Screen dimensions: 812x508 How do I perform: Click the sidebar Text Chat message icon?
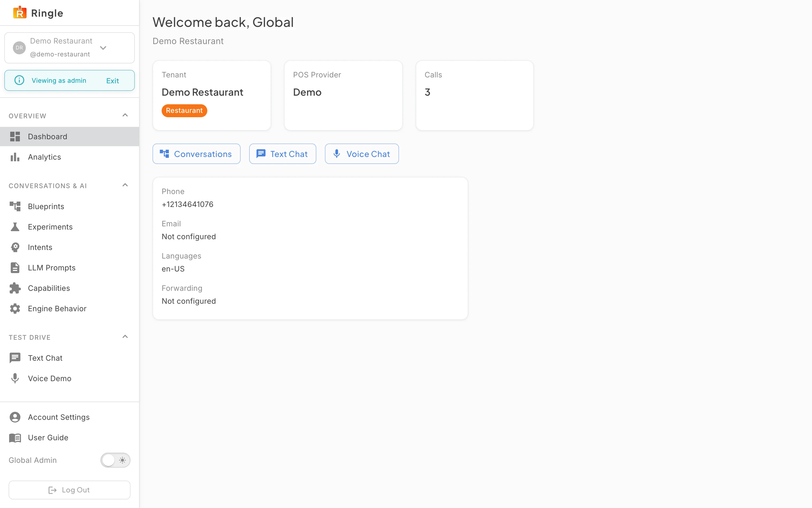[15, 358]
